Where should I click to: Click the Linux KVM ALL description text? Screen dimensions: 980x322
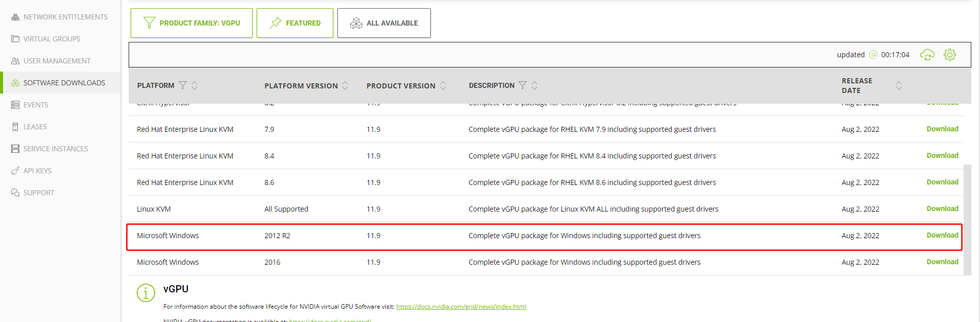[x=593, y=209]
